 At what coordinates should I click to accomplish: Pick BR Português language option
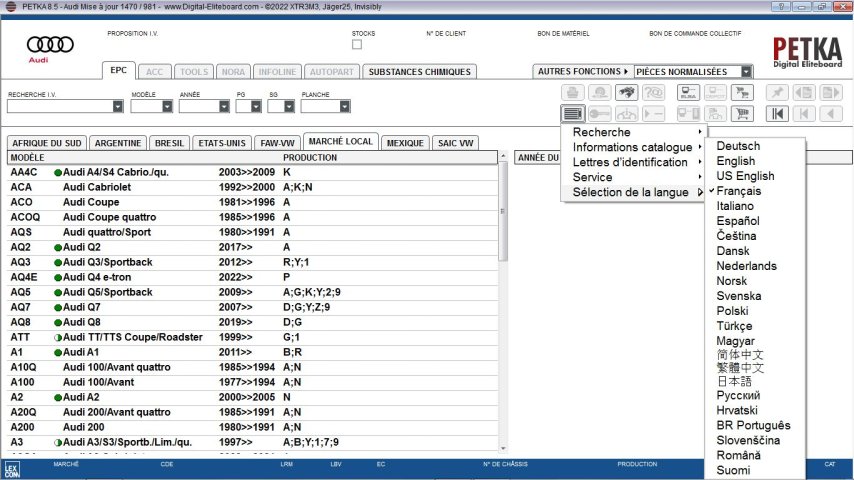point(753,426)
